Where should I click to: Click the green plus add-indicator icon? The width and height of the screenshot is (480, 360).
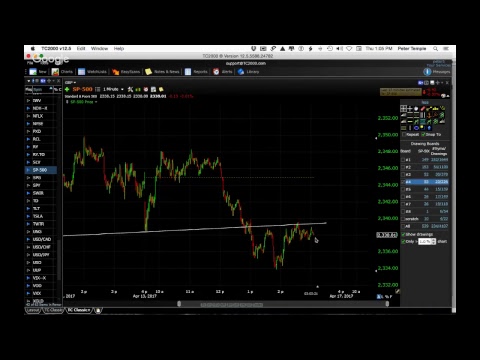coord(67,89)
